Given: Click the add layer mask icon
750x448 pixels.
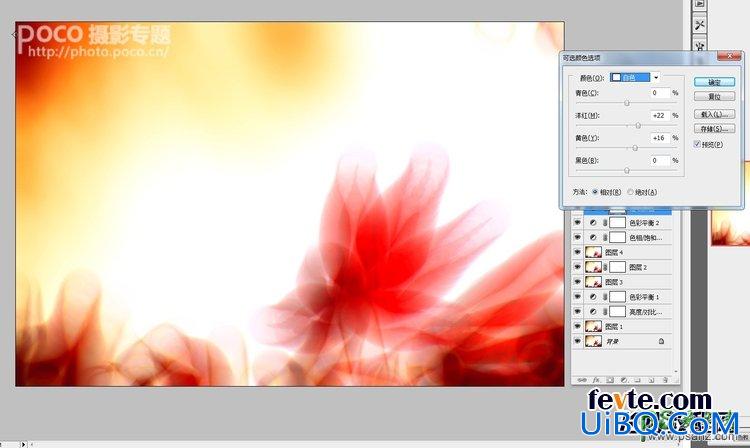Looking at the screenshot, I should coord(610,380).
